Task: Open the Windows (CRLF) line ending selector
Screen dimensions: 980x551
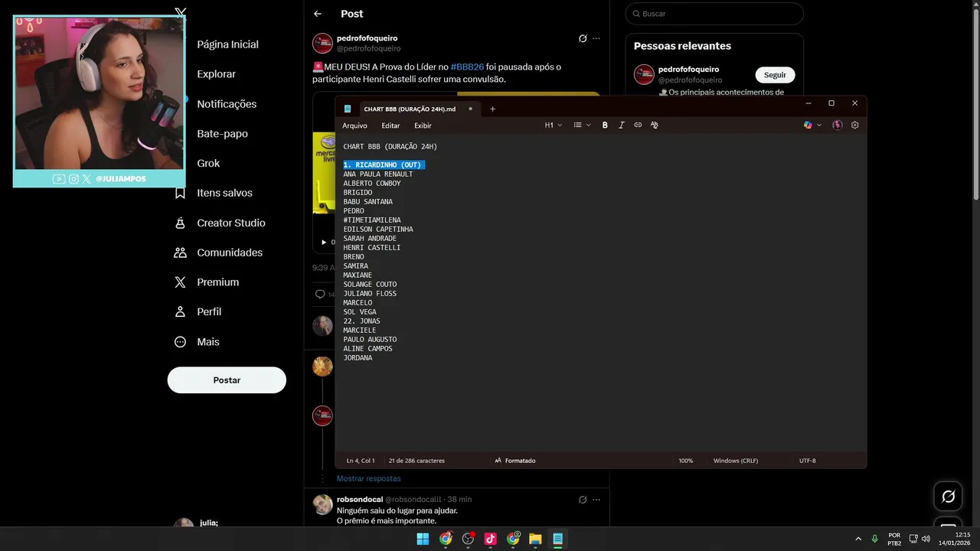Action: tap(735, 461)
